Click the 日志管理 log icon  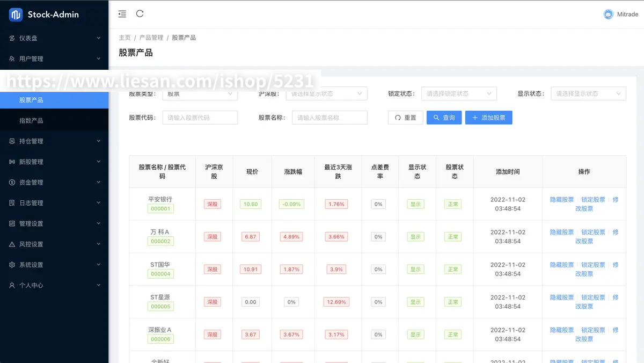pyautogui.click(x=12, y=203)
